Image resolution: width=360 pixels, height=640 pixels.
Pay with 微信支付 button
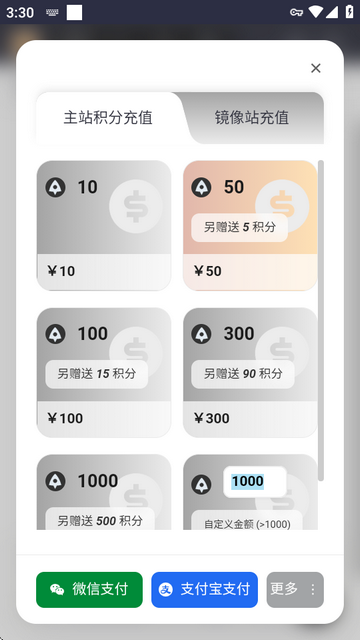point(89,589)
